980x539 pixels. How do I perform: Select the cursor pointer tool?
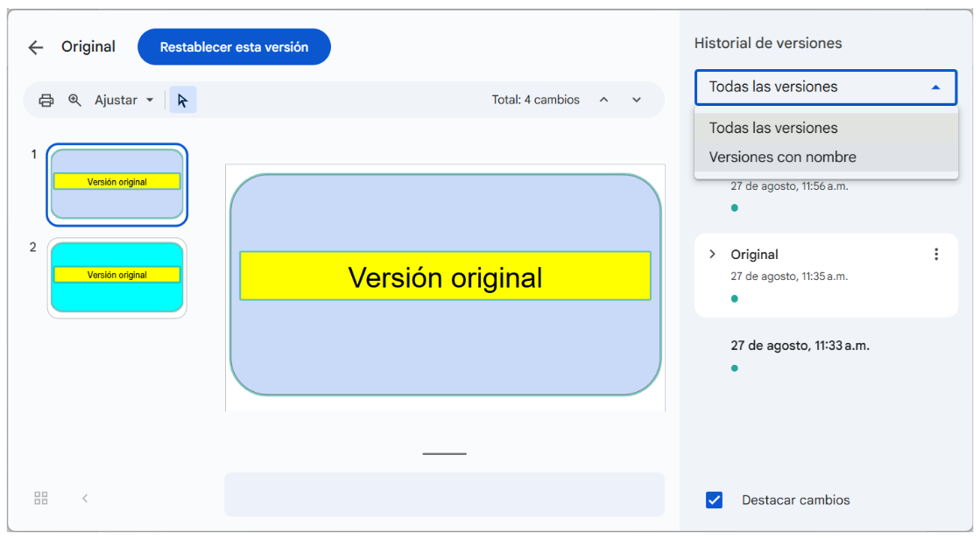coord(182,100)
